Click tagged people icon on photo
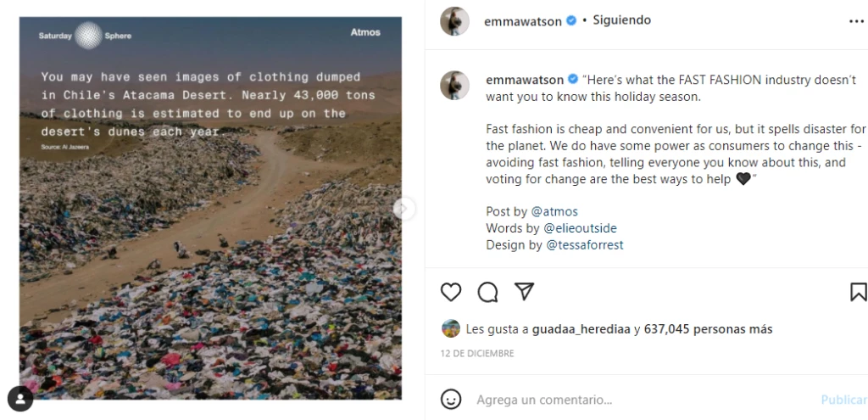Image resolution: width=868 pixels, height=420 pixels. click(x=20, y=398)
